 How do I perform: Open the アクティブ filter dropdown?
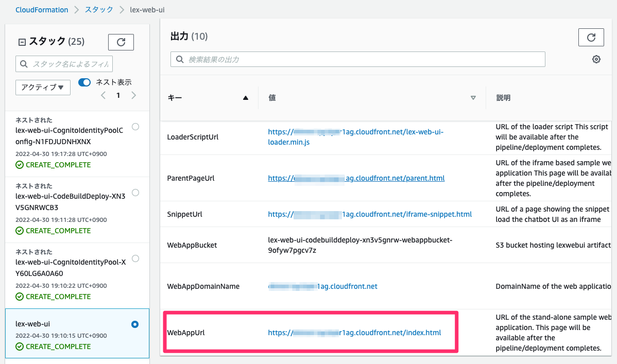click(43, 88)
